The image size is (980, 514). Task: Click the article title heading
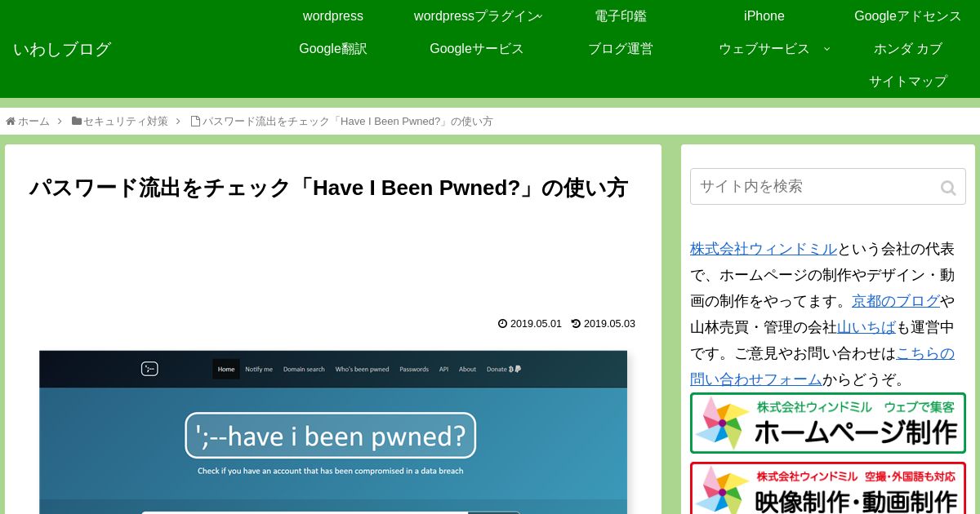328,188
